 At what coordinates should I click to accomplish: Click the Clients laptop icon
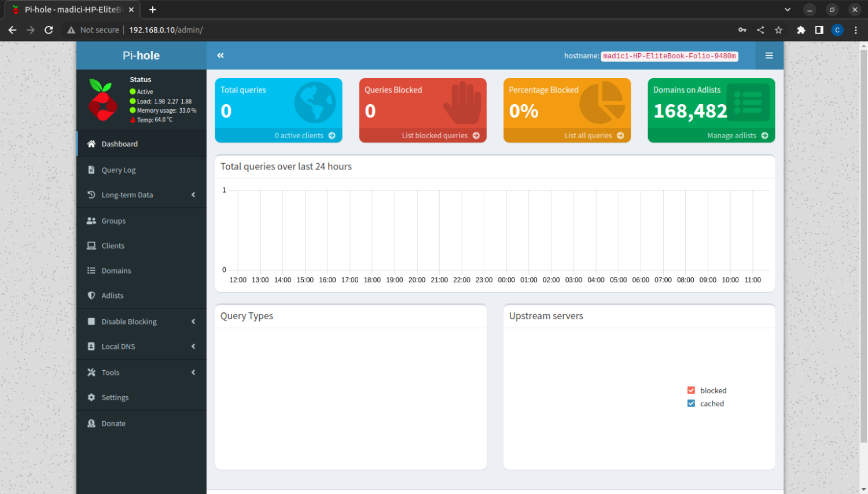coord(91,246)
